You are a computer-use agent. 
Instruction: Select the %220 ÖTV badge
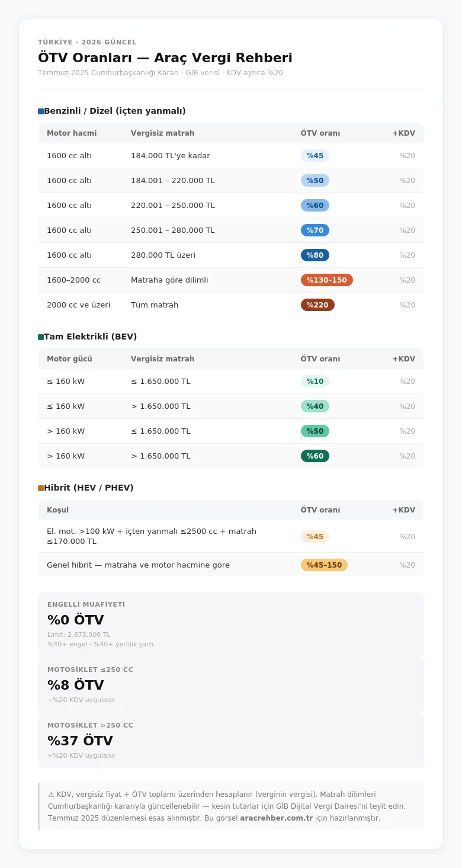click(317, 305)
